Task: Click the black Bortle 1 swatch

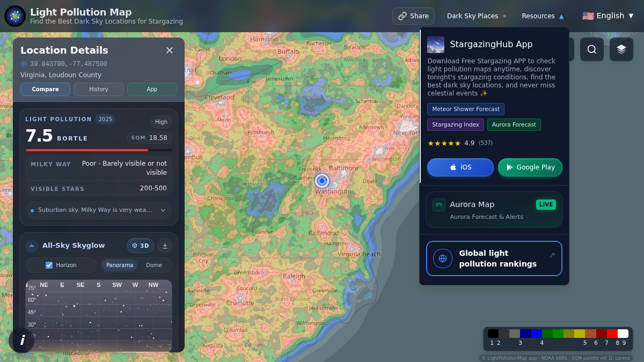Action: 493,334
